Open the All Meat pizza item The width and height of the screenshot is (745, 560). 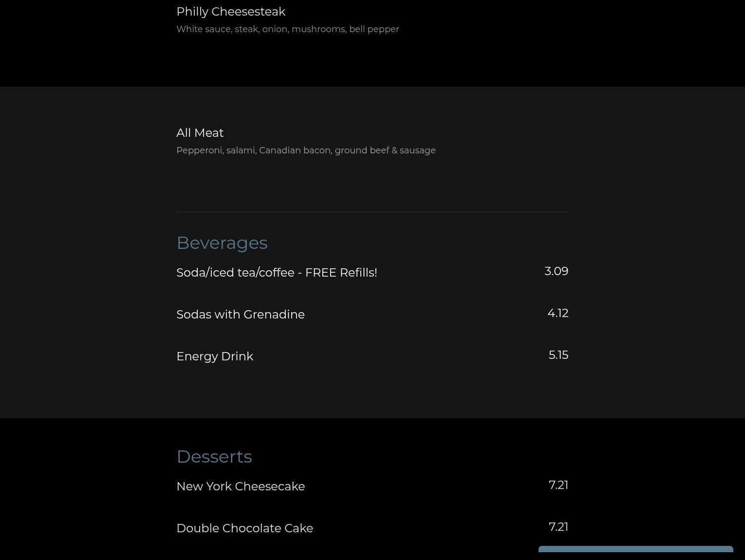click(200, 133)
